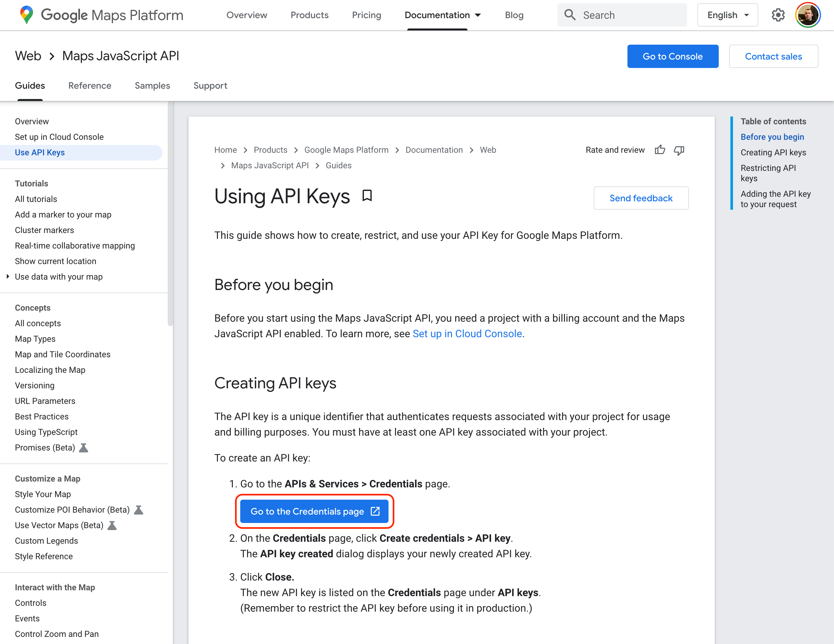Open Custom Legends sidebar item

click(46, 541)
